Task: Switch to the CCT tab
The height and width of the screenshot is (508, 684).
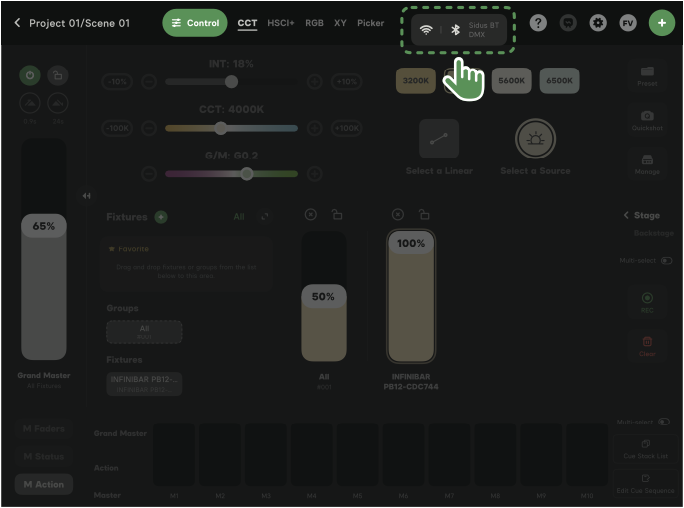Action: click(247, 23)
